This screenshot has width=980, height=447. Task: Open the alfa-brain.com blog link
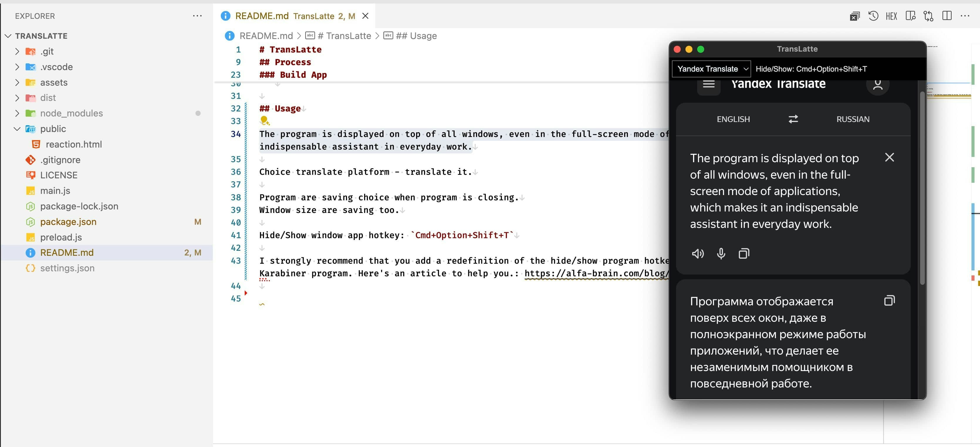pyautogui.click(x=596, y=273)
